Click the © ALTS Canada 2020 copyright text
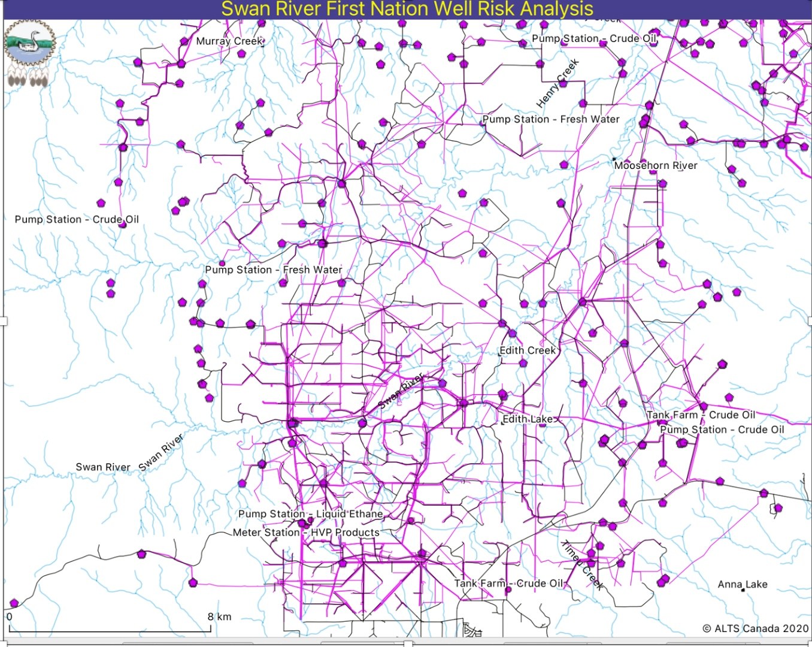The height and width of the screenshot is (647, 812). (x=755, y=628)
